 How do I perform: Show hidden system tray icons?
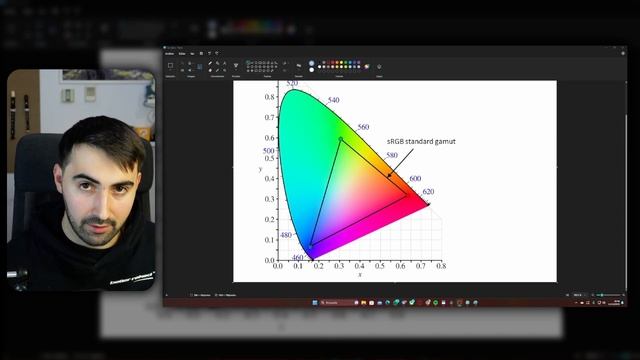pos(576,302)
